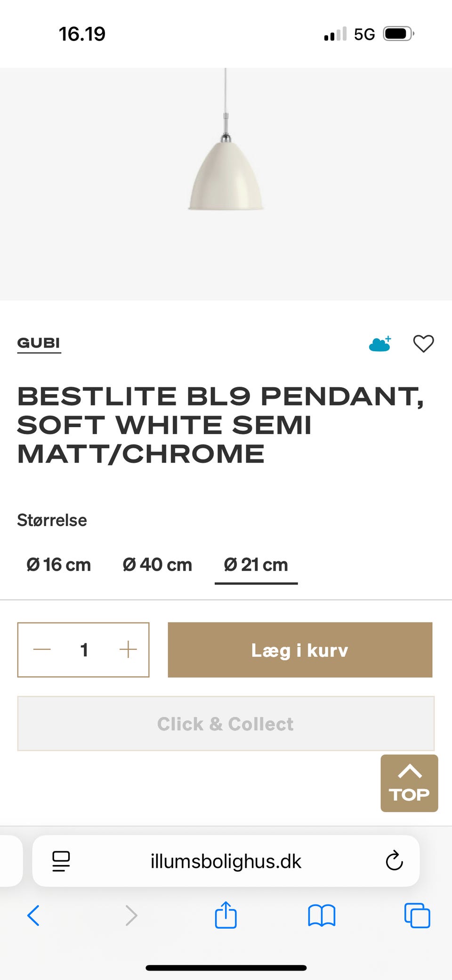
Task: Reload the page with refresh icon
Action: (x=394, y=861)
